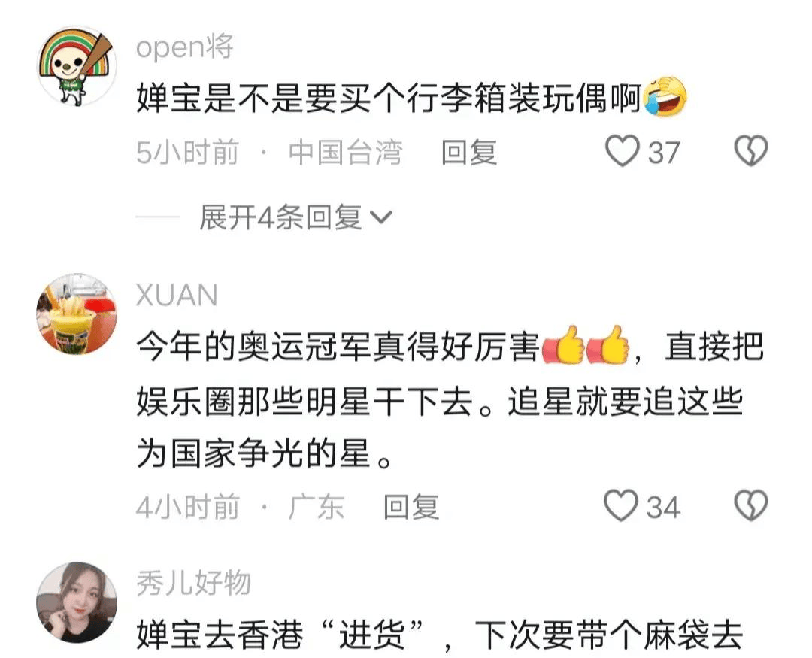Open open将's rainbow avatar profile

[x=77, y=66]
